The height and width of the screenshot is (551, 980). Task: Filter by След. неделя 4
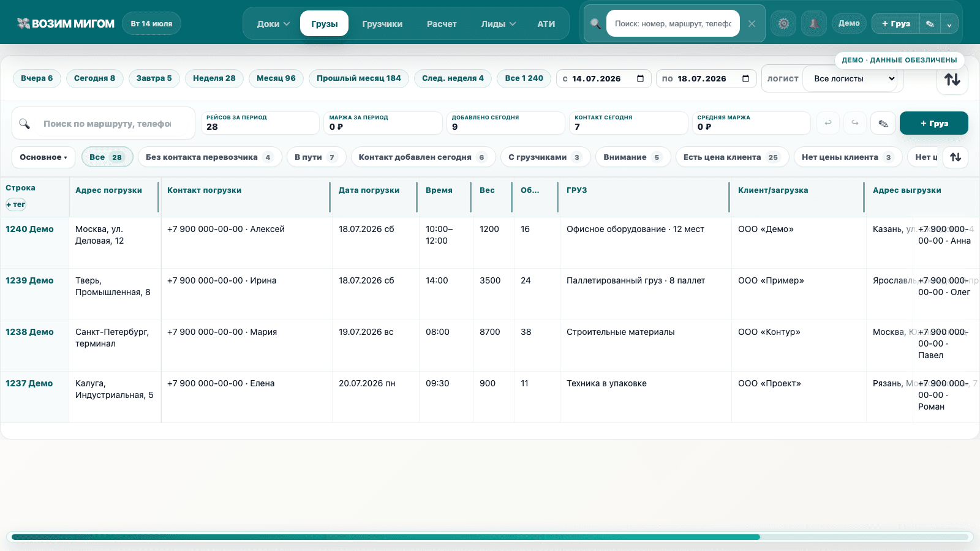point(453,78)
